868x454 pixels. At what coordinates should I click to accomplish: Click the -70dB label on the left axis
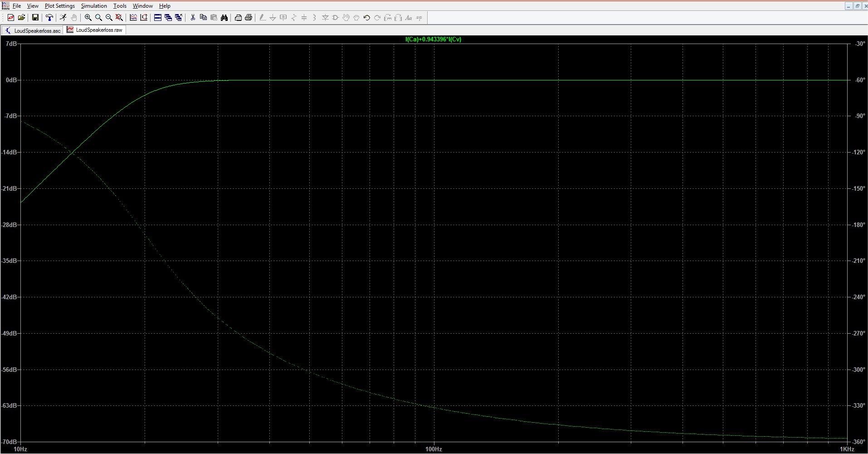(9, 442)
